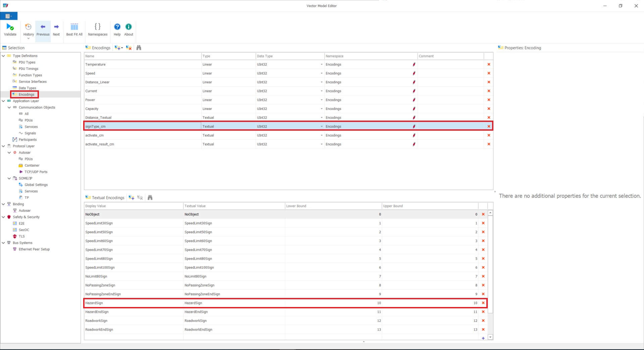
Task: Click the add textual encoding icon
Action: point(131,198)
